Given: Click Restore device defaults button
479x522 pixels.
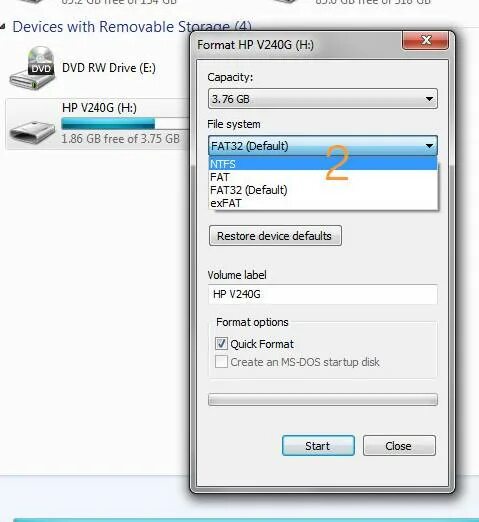Looking at the screenshot, I should (x=275, y=236).
